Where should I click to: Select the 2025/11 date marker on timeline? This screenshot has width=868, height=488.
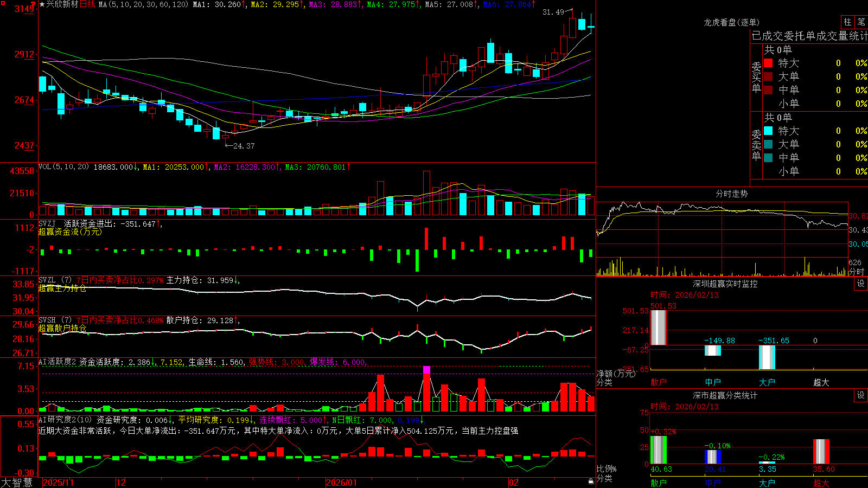point(58,483)
